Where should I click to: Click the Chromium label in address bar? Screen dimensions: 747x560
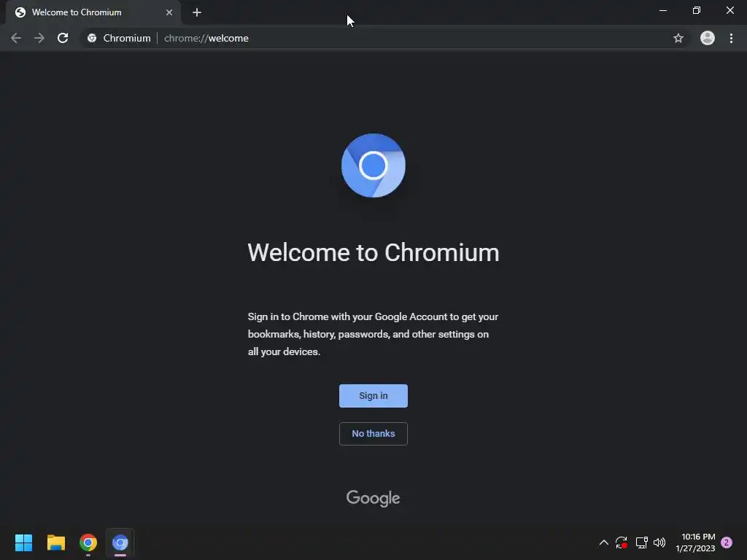(x=127, y=38)
